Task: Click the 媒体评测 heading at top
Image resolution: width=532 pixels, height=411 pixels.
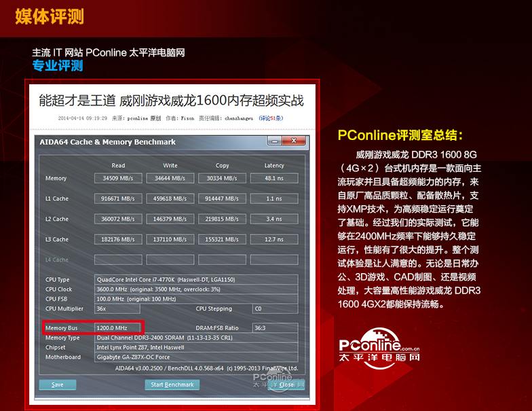Action: (x=50, y=16)
